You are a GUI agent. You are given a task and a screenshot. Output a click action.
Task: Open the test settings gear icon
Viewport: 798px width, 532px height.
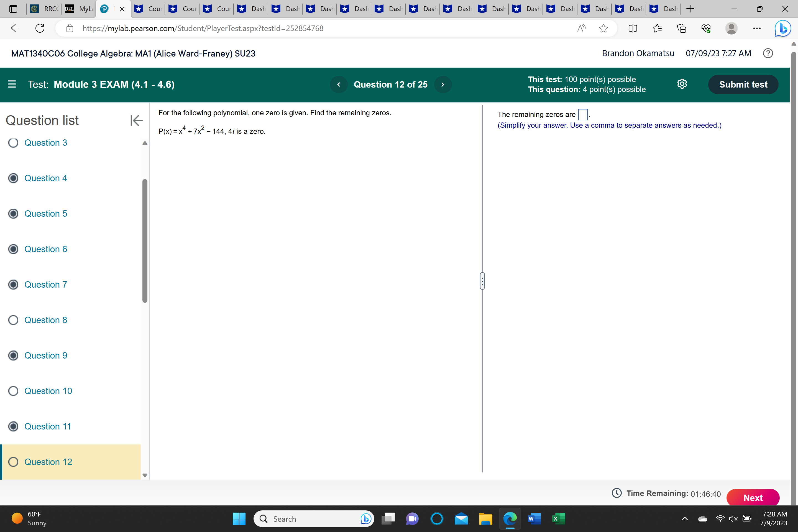click(x=682, y=84)
